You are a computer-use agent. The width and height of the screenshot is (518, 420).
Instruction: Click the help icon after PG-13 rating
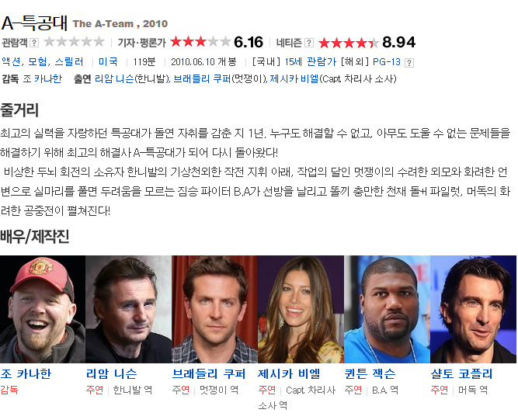coord(409,63)
